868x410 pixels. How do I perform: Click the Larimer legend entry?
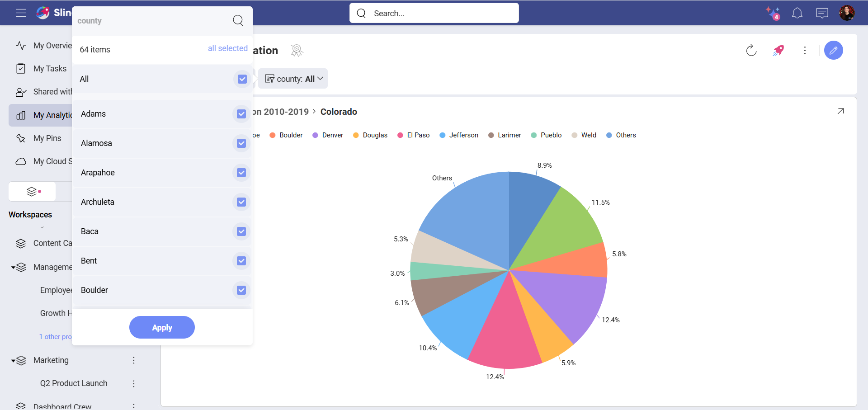[x=505, y=135]
